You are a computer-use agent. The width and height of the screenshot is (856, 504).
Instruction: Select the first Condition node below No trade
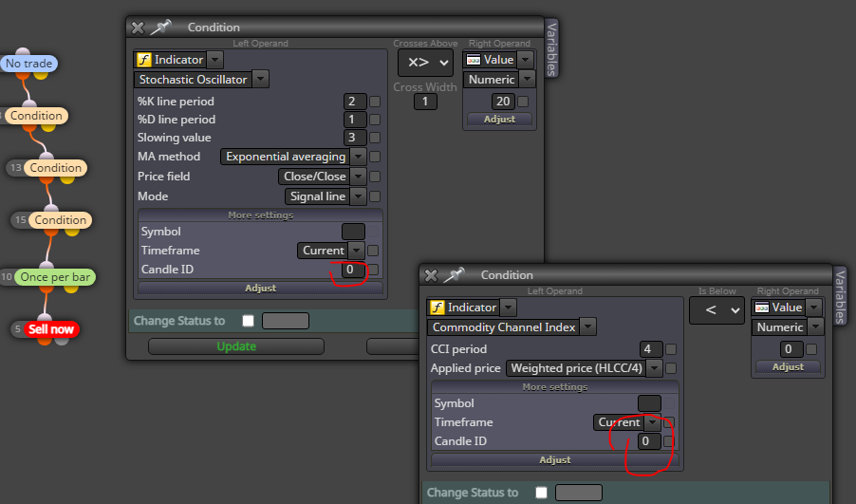click(36, 116)
